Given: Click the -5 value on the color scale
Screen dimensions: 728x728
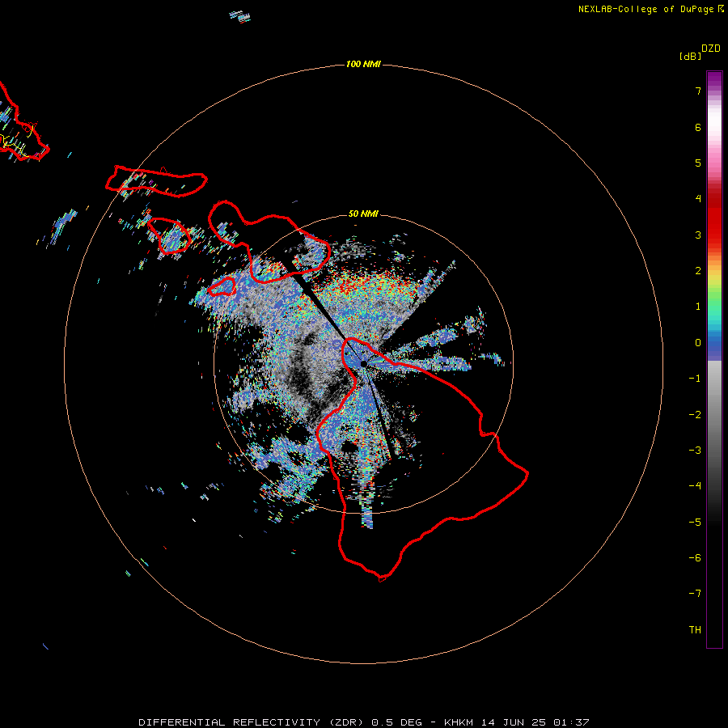Looking at the screenshot, I should [695, 523].
